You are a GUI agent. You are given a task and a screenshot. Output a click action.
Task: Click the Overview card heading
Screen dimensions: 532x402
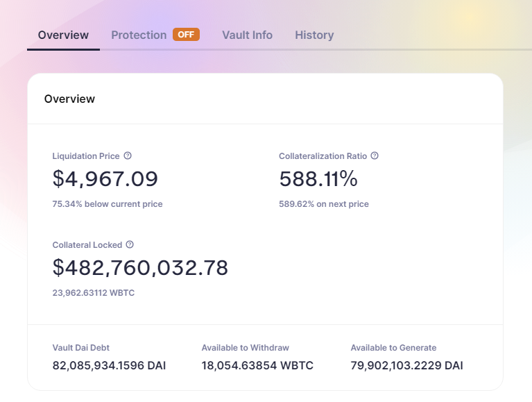pyautogui.click(x=69, y=99)
